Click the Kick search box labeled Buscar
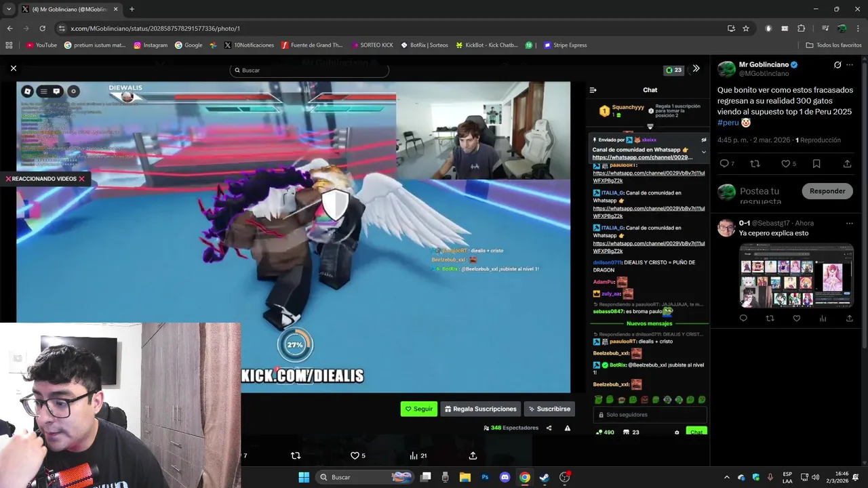Image resolution: width=868 pixels, height=488 pixels. tap(309, 70)
